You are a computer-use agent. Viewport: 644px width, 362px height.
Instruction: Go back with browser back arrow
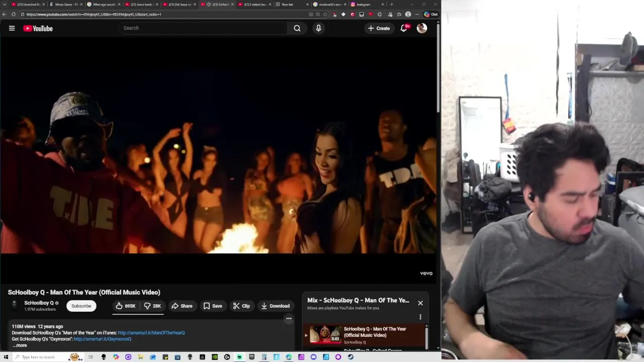[x=5, y=14]
